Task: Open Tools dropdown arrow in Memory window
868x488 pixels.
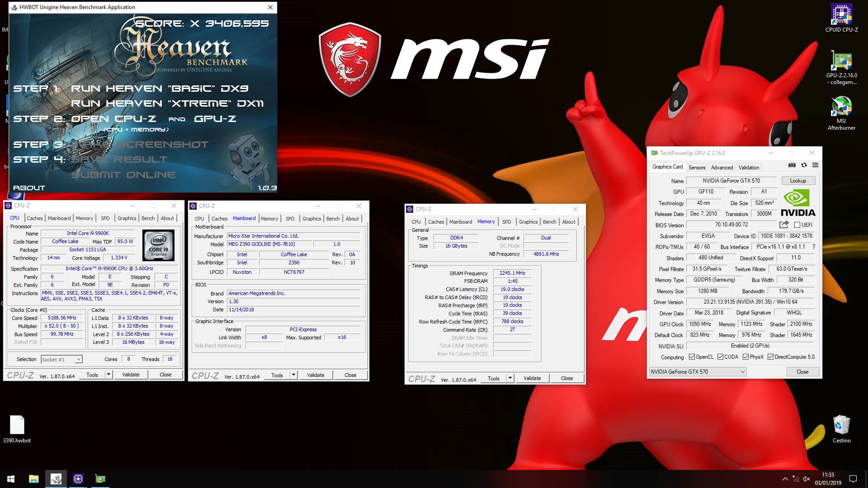Action: 509,378
